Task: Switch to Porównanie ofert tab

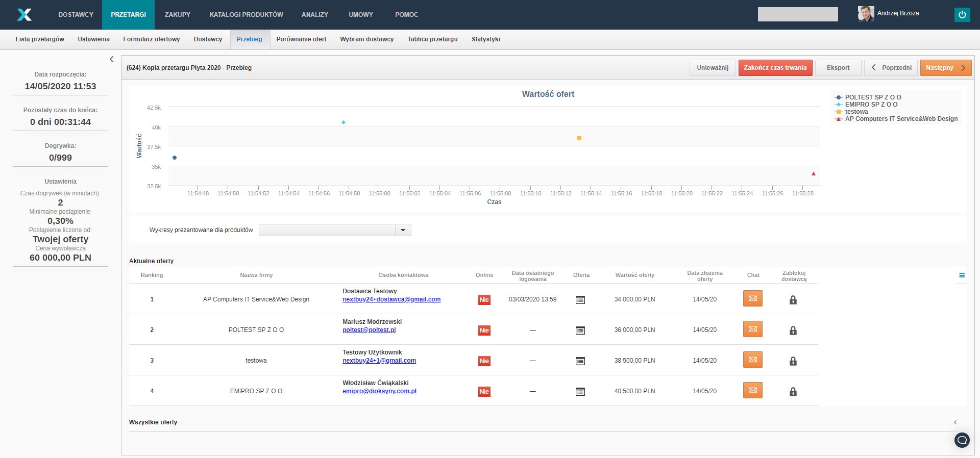Action: (x=301, y=39)
